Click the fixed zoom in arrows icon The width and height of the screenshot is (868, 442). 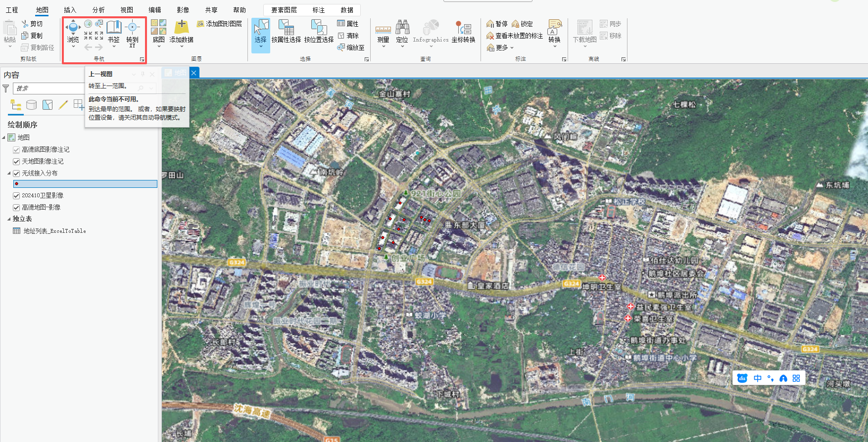tap(88, 36)
